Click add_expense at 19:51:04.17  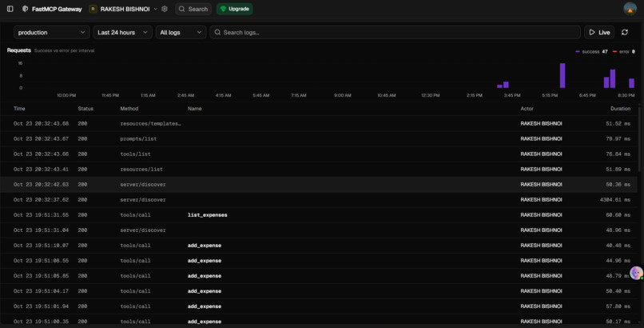pos(205,291)
